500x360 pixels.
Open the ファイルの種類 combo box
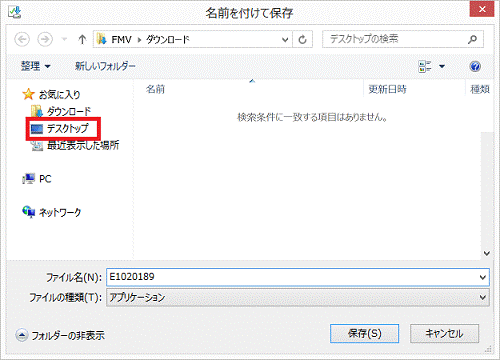(298, 297)
